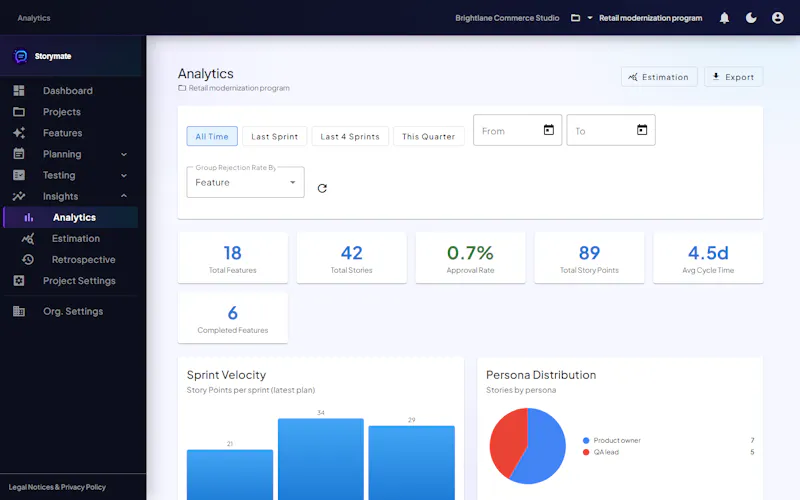Click the Approval Rate 0.7% card
The width and height of the screenshot is (800, 500).
point(470,258)
